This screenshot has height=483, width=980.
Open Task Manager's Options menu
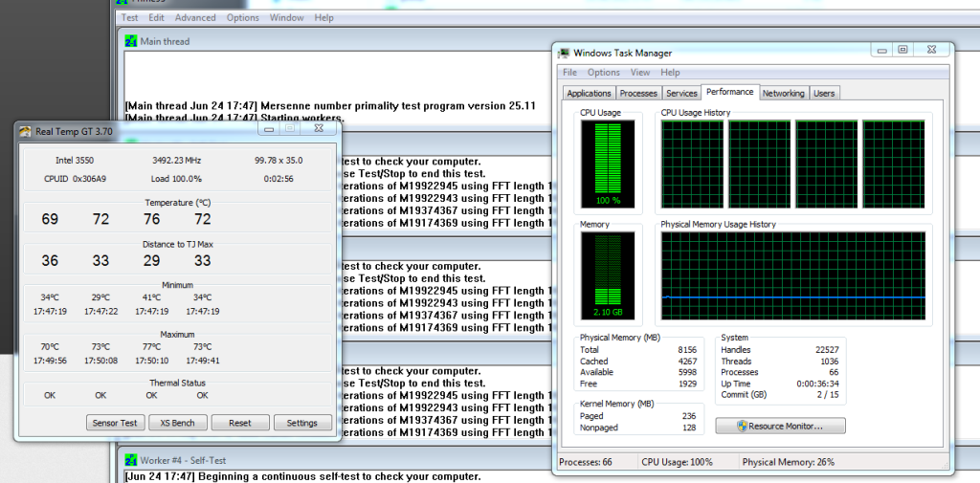[604, 72]
